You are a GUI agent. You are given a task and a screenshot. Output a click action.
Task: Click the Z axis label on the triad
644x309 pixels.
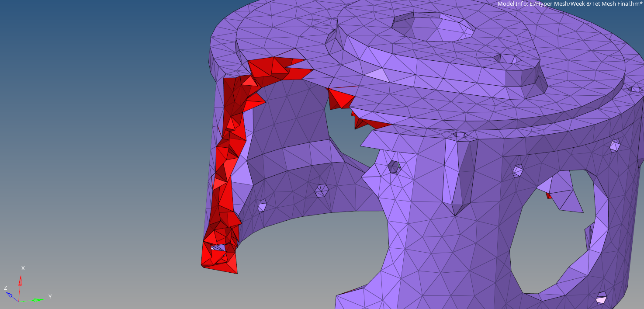pos(5,288)
